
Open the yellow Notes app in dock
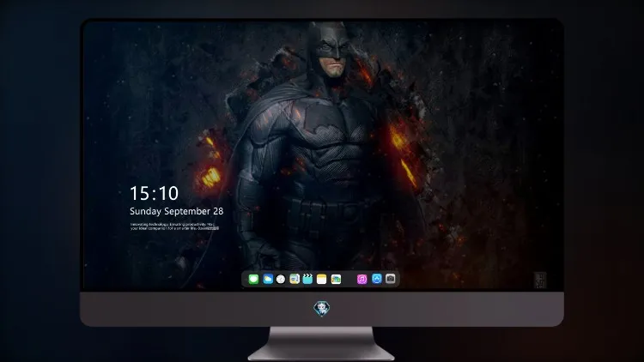click(x=322, y=279)
